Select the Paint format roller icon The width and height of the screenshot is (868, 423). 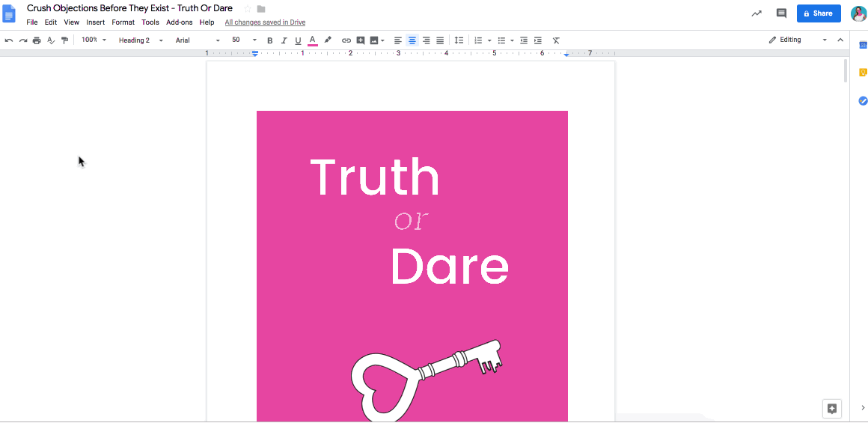(x=65, y=40)
